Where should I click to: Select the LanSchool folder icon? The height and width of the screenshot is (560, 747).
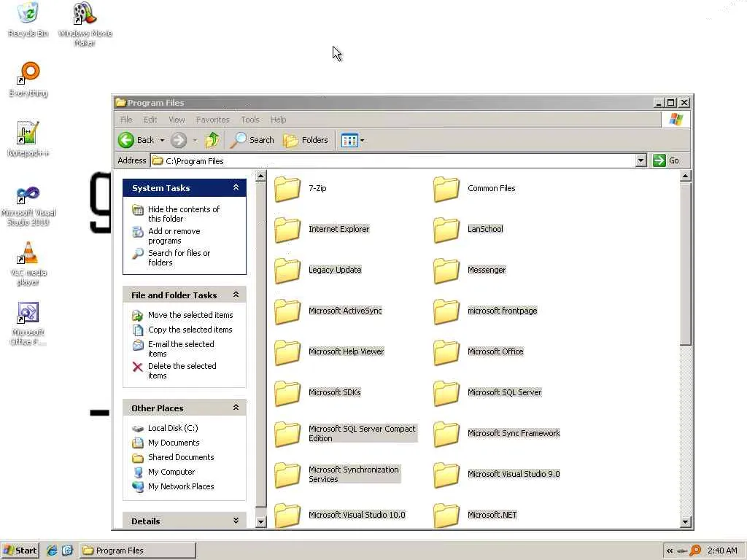446,230
